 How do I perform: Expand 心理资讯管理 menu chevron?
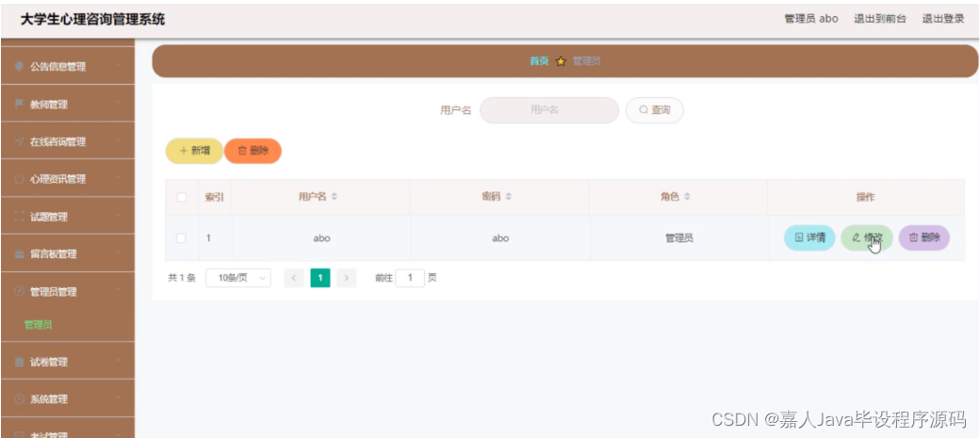click(119, 179)
